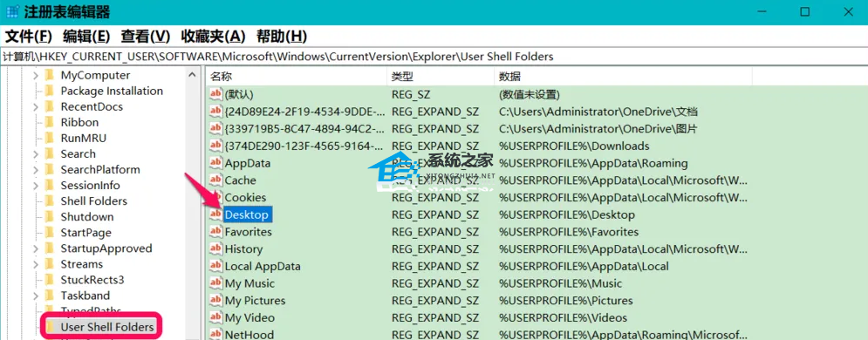Click the string icon beside AppData value
The height and width of the screenshot is (340, 868).
point(215,163)
